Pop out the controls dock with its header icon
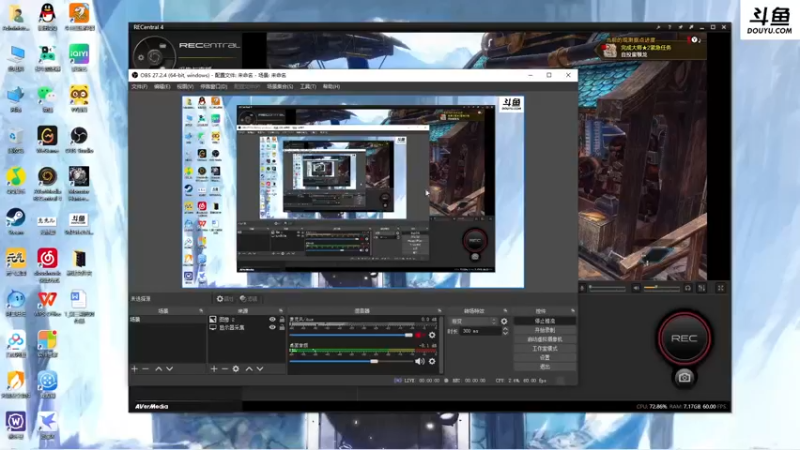 point(572,311)
